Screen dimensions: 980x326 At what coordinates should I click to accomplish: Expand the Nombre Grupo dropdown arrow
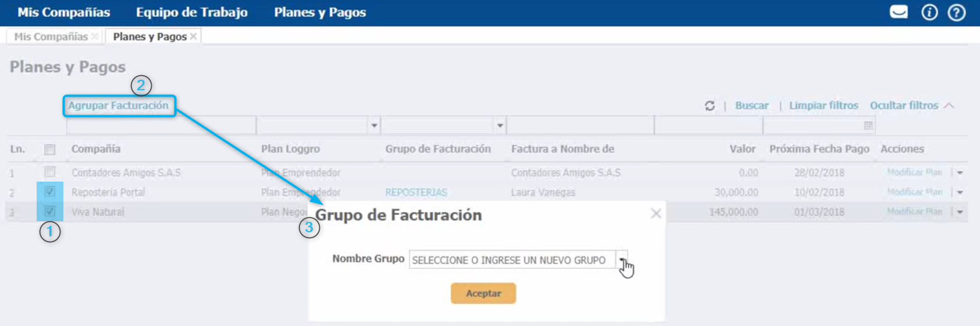(622, 260)
